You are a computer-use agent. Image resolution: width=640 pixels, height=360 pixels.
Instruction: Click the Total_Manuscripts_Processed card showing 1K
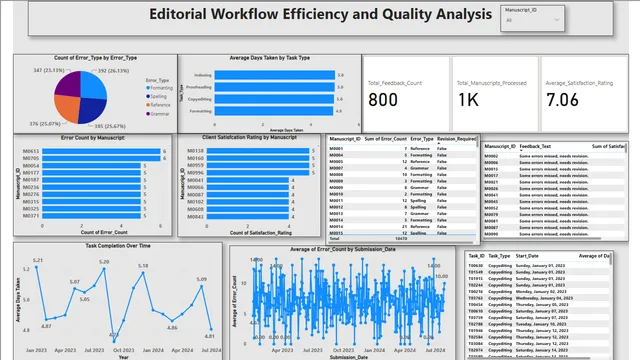(x=495, y=94)
